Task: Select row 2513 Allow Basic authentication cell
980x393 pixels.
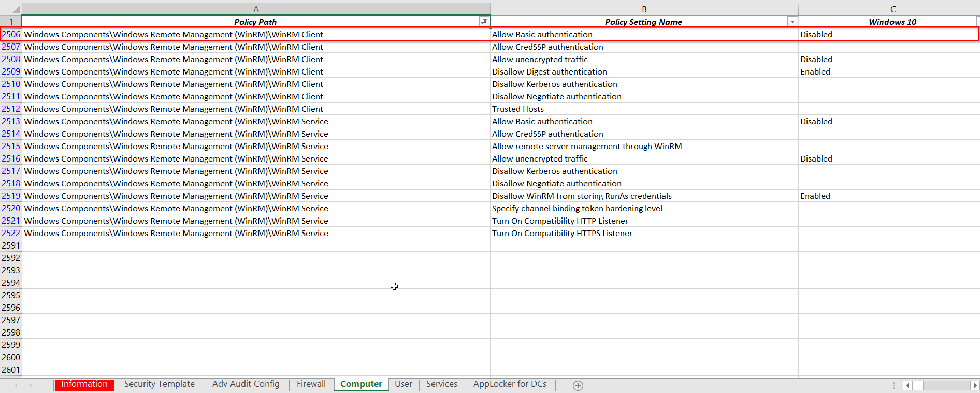Action: [x=644, y=121]
